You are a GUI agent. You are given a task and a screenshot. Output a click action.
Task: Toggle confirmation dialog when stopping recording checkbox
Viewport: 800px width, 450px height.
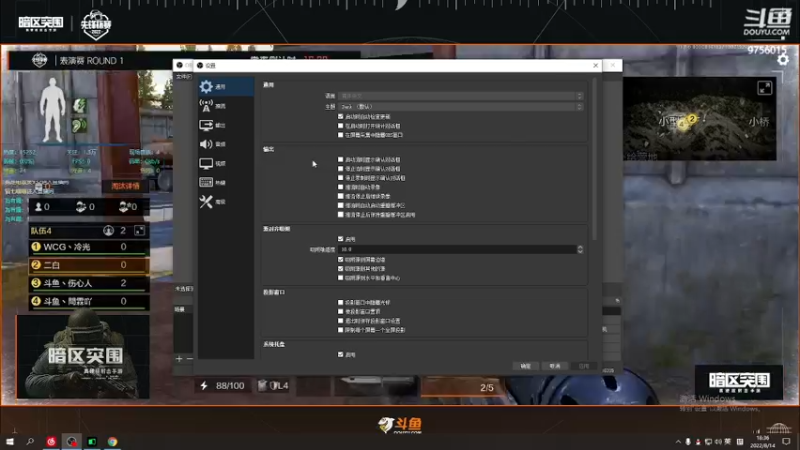click(341, 178)
